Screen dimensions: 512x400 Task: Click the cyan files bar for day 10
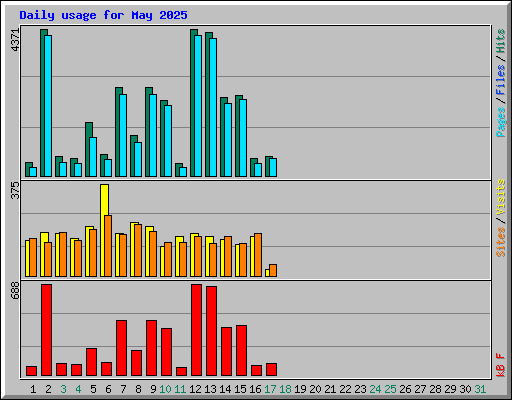click(168, 141)
